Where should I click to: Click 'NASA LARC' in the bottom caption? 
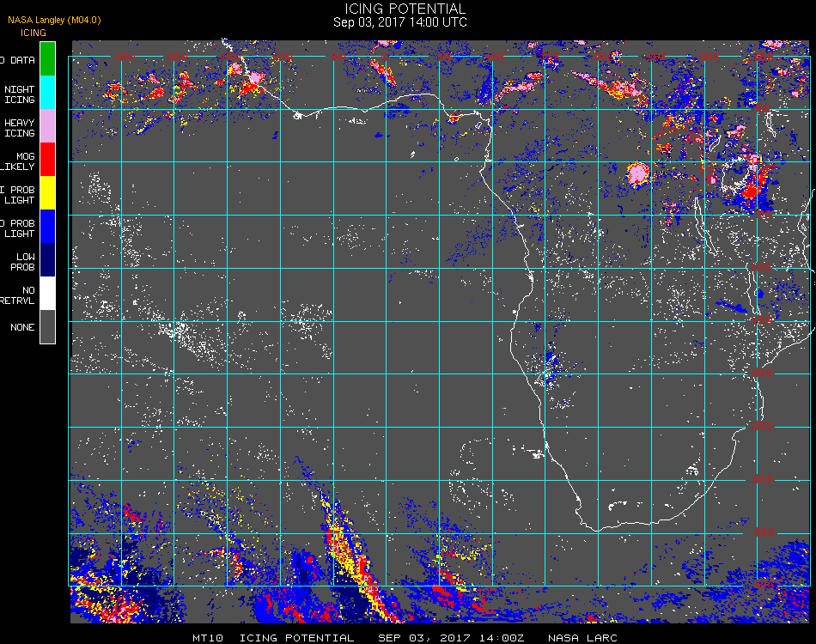582,638
